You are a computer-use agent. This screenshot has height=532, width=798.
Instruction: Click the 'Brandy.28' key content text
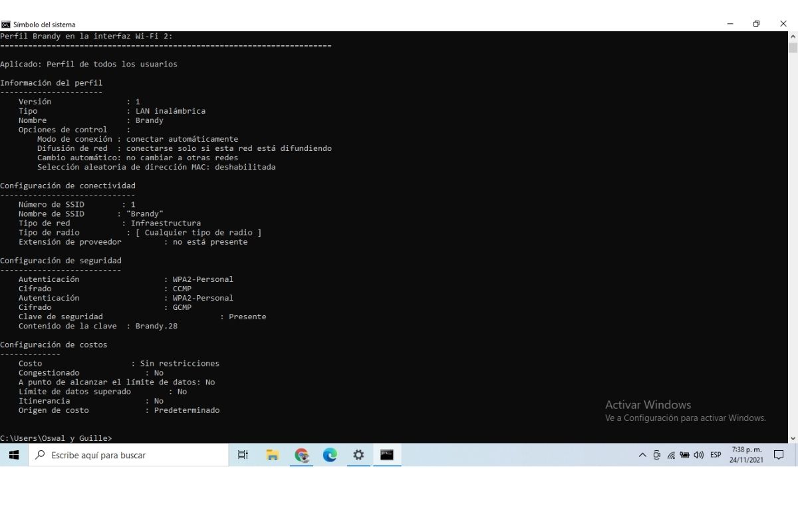click(x=156, y=326)
